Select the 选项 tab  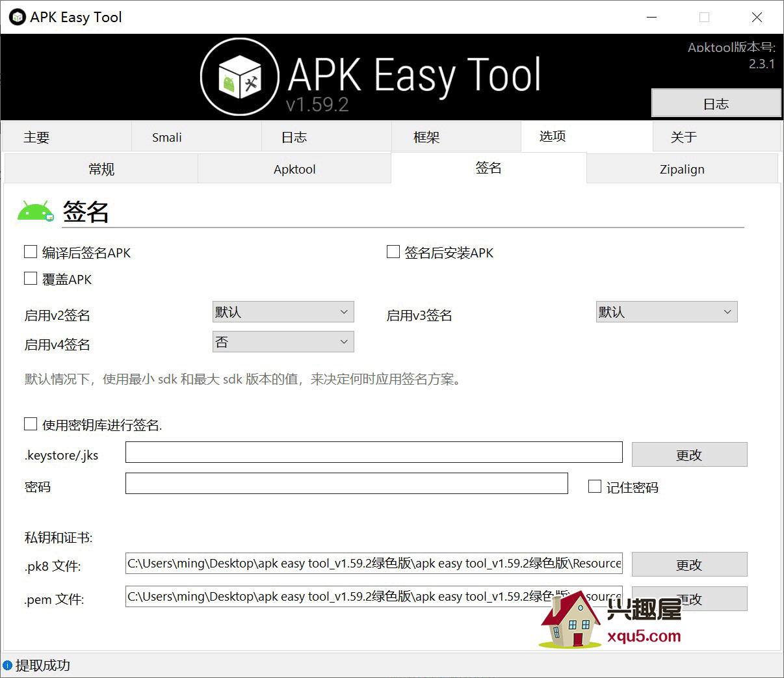coord(586,136)
